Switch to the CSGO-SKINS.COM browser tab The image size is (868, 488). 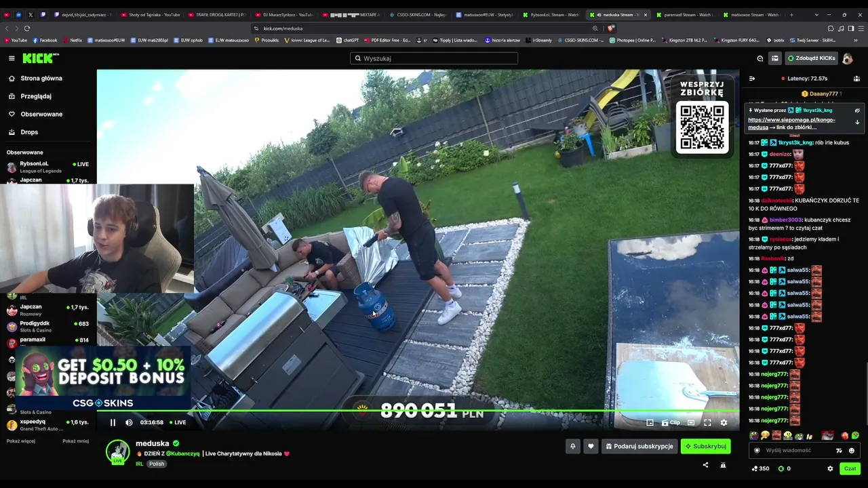417,14
